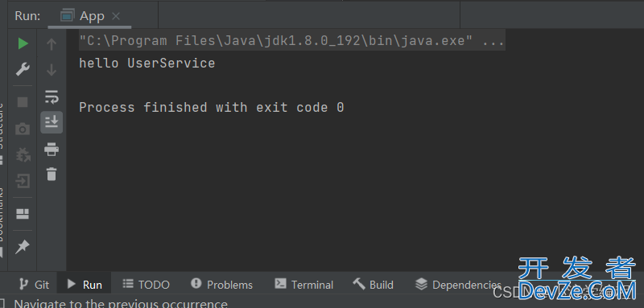The height and width of the screenshot is (308, 644).
Task: Navigate up the stack trace arrow
Action: click(52, 44)
